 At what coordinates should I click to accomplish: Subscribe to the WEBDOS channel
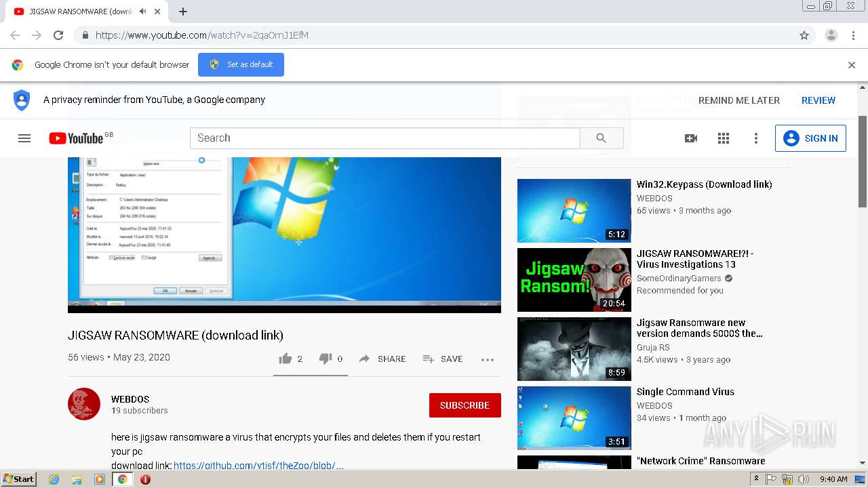click(465, 405)
